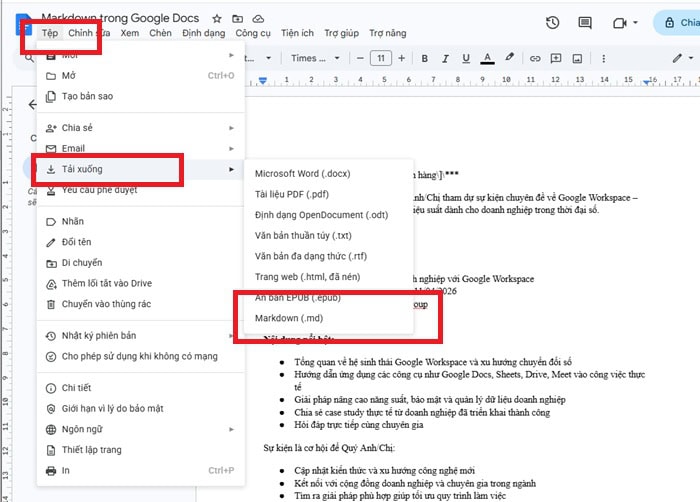Open the text color picker
Image resolution: width=700 pixels, height=502 pixels.
coord(488,58)
